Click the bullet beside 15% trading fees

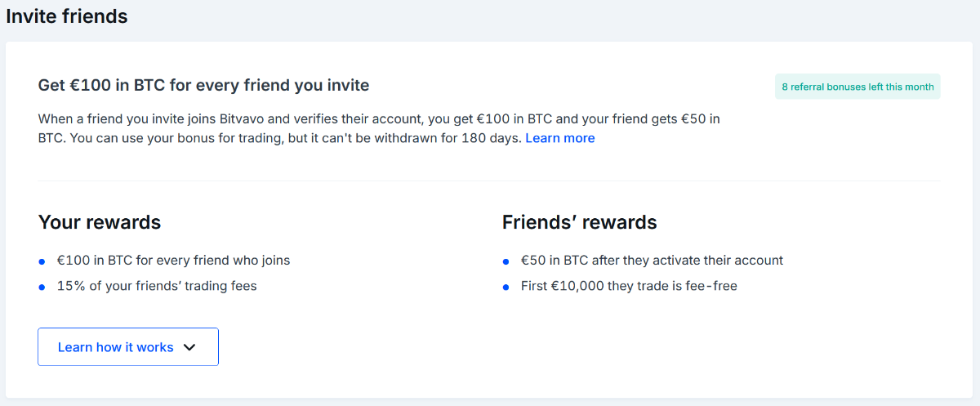click(x=42, y=287)
